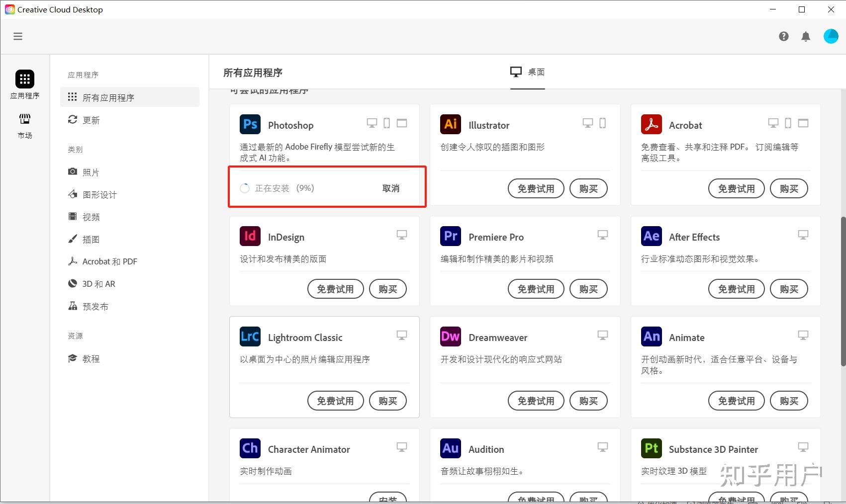Click the After Effects Ae icon
Screen dimensions: 846x504
point(652,236)
